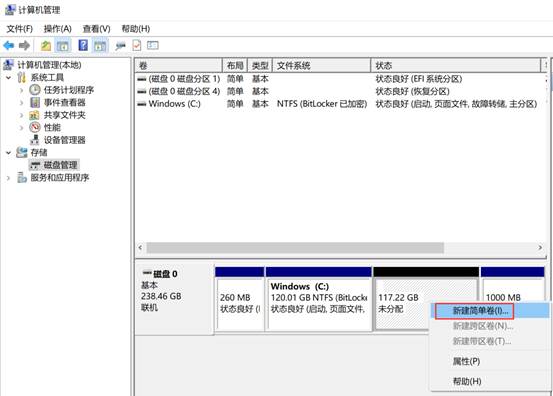Click the right arrow of horizontal scrollbar
Image resolution: width=553 pixels, height=396 pixels.
point(540,248)
